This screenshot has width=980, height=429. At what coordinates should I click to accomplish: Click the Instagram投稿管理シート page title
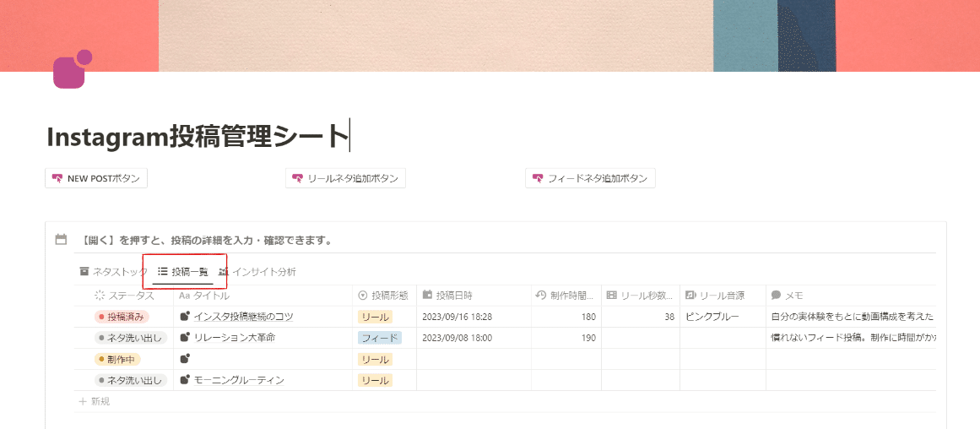(196, 136)
